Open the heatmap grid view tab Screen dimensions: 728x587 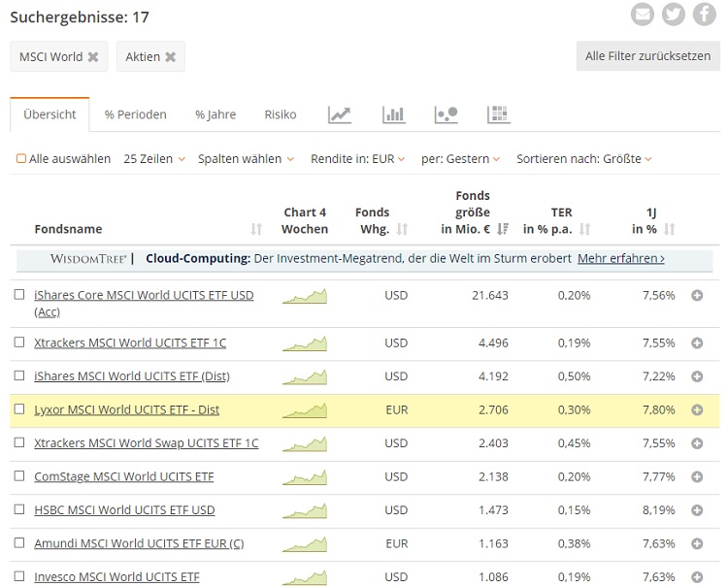click(x=499, y=114)
